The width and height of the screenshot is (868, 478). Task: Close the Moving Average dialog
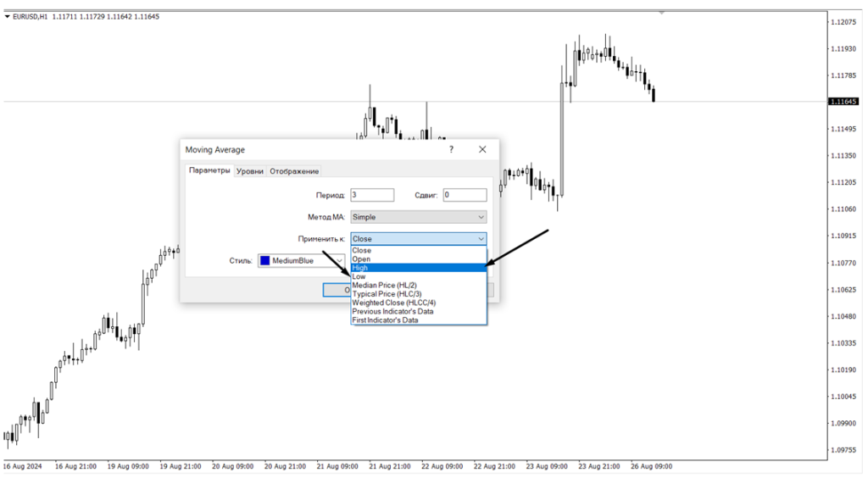pos(482,149)
